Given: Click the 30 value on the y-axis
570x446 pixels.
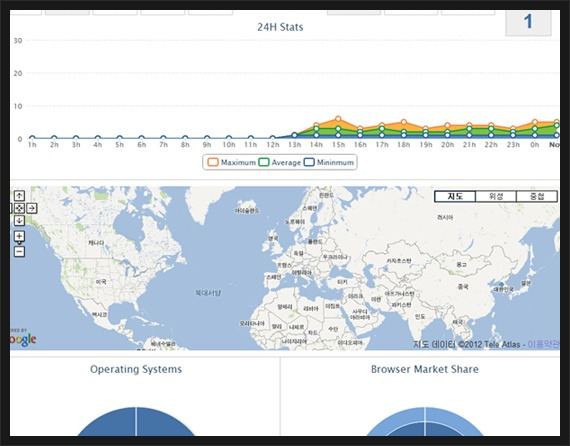Looking at the screenshot, I should coord(18,41).
